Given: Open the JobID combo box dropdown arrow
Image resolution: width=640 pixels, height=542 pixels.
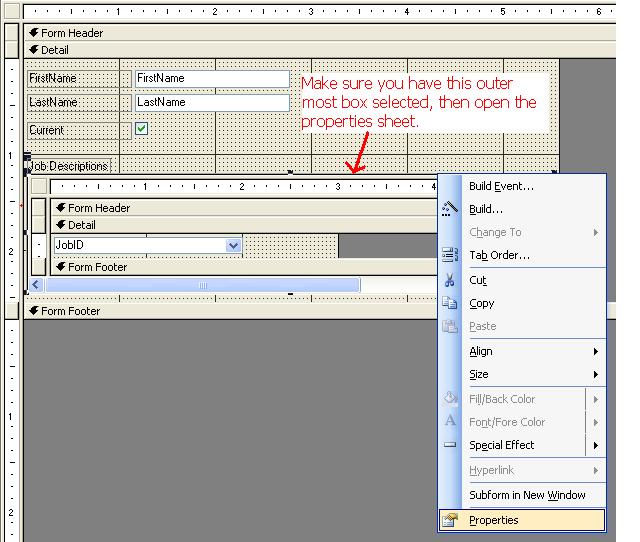Looking at the screenshot, I should [233, 245].
